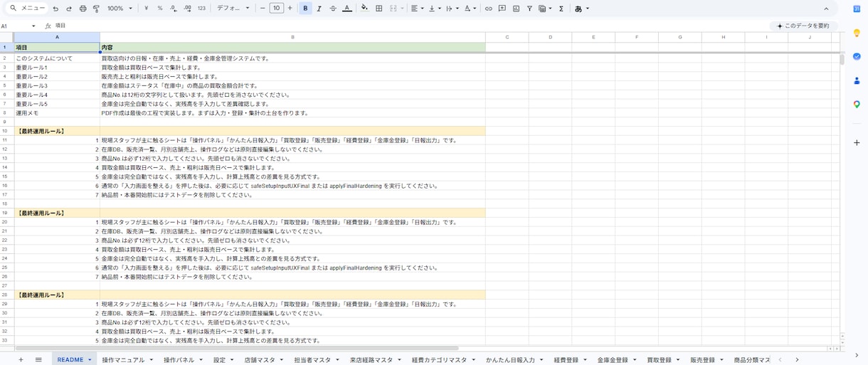Switch to the 担当者マスタ sheet tab
Screen dimensions: 868x365
click(312, 360)
